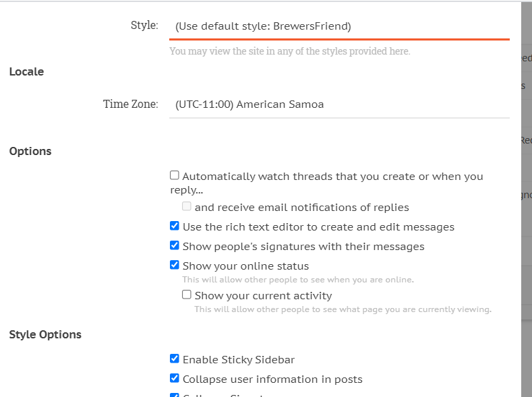
Task: Click the "Style:" field label
Action: [x=144, y=26]
